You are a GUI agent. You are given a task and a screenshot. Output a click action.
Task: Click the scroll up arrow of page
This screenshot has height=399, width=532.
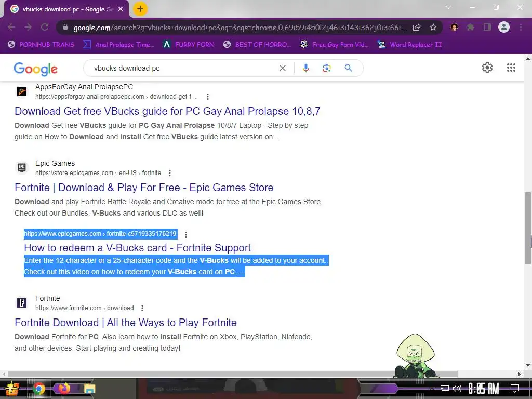(x=528, y=59)
